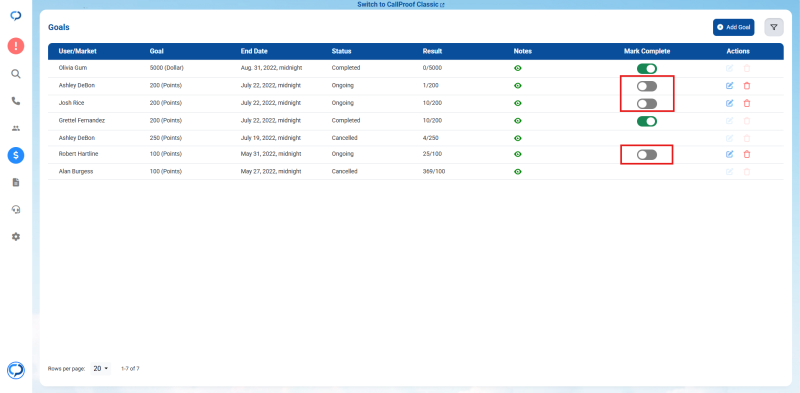This screenshot has height=393, width=800.
Task: Click the Josh Rice name cell
Action: [71, 103]
